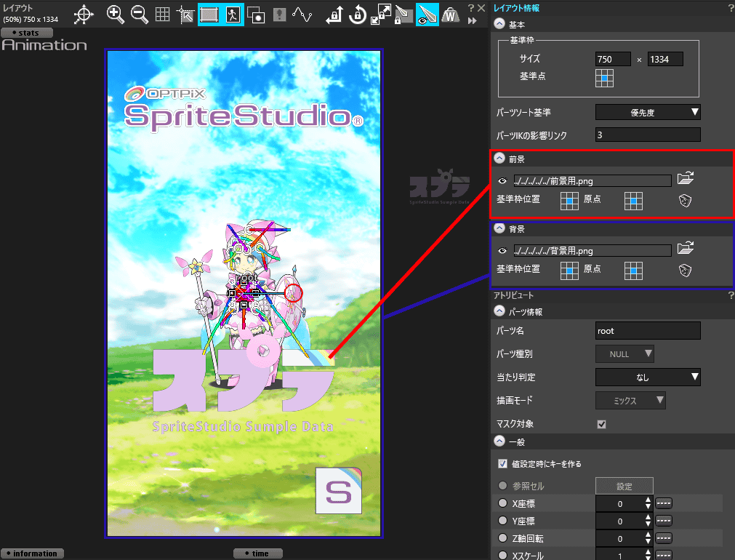Click the weight W icon in toolbar

(451, 15)
